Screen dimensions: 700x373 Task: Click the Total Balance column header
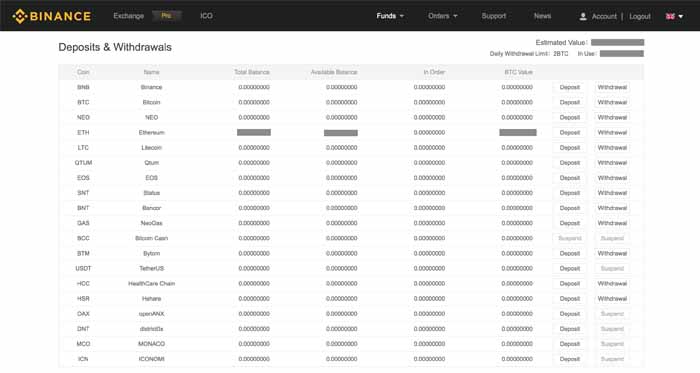pyautogui.click(x=252, y=72)
